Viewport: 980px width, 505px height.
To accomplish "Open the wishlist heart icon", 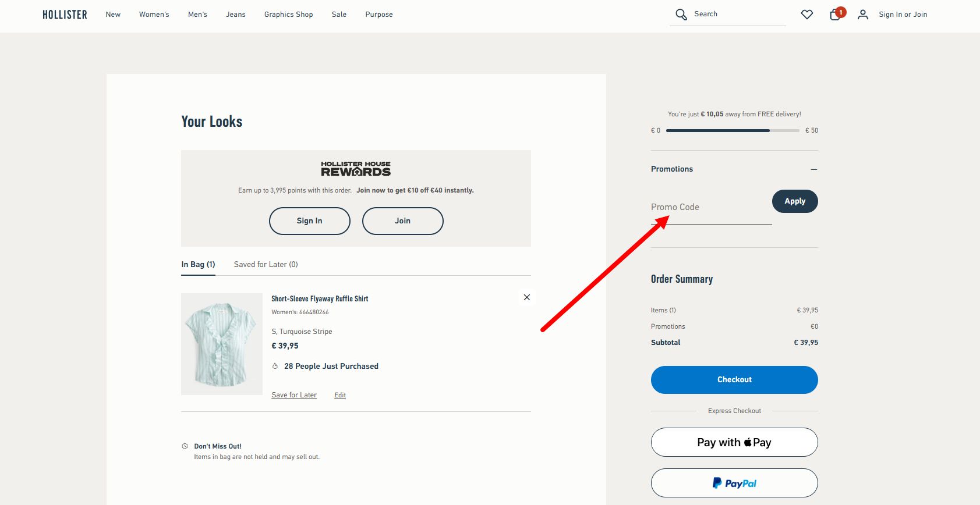I will click(x=806, y=15).
